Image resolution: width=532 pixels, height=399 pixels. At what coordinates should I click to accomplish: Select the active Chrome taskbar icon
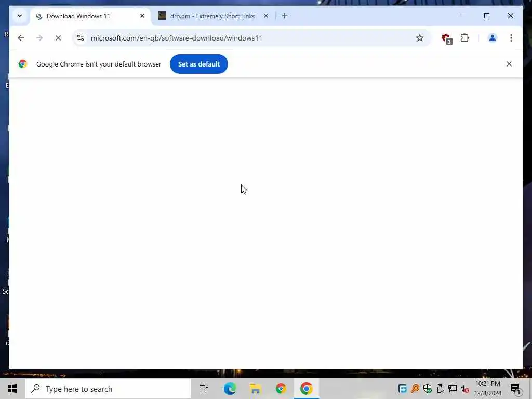coord(307,389)
